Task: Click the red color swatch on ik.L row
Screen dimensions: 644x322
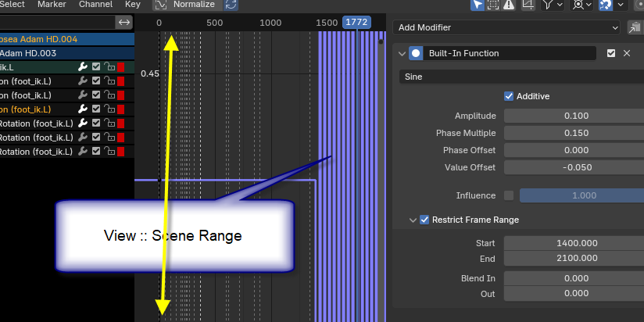Action: pyautogui.click(x=120, y=67)
